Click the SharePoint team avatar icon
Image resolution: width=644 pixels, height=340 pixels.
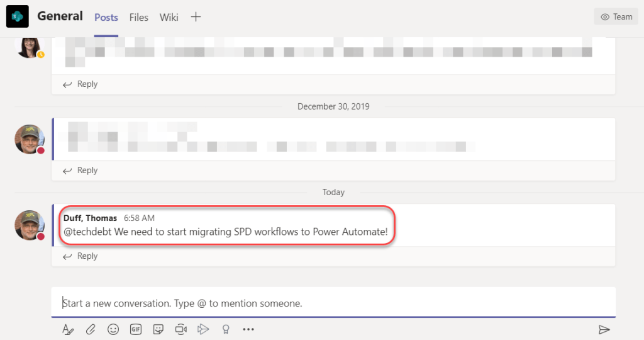tap(17, 16)
